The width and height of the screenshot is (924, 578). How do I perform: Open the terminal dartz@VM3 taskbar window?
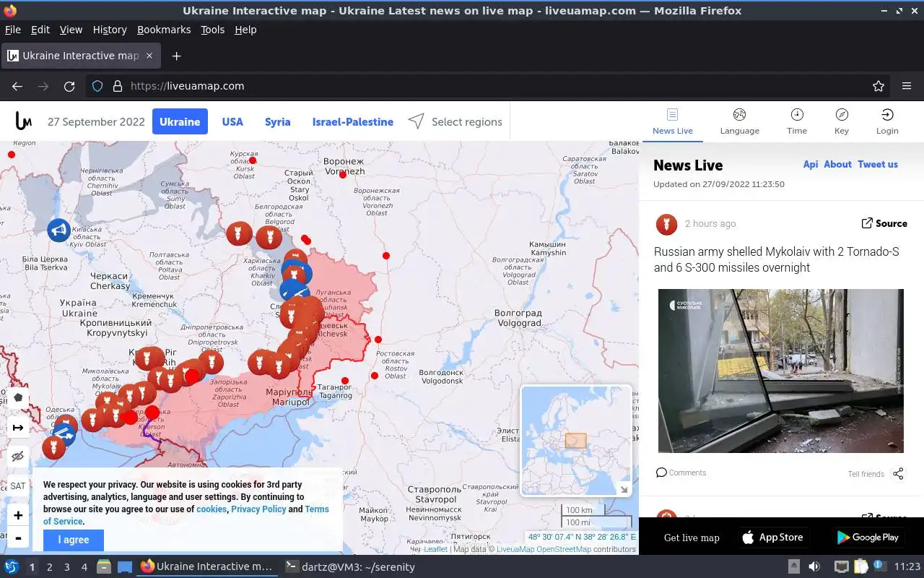pos(350,567)
